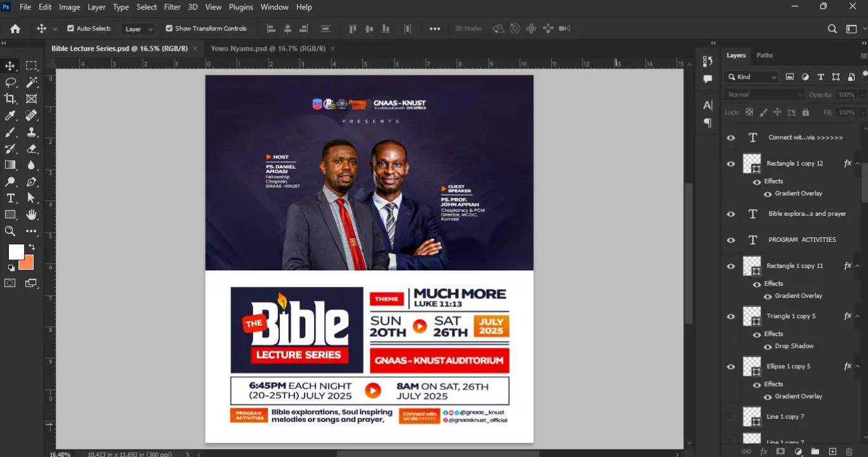Screen dimensions: 868x457
Task: Select the Hand tool
Action: (x=31, y=215)
